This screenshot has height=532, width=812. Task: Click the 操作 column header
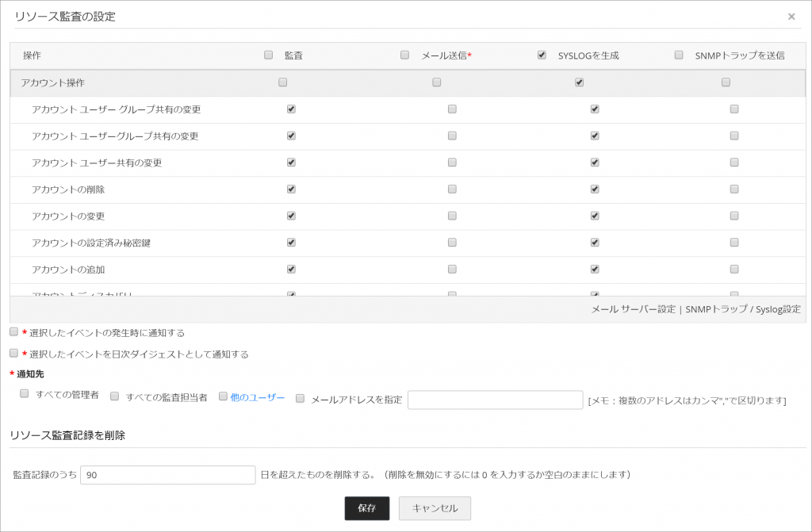(32, 55)
